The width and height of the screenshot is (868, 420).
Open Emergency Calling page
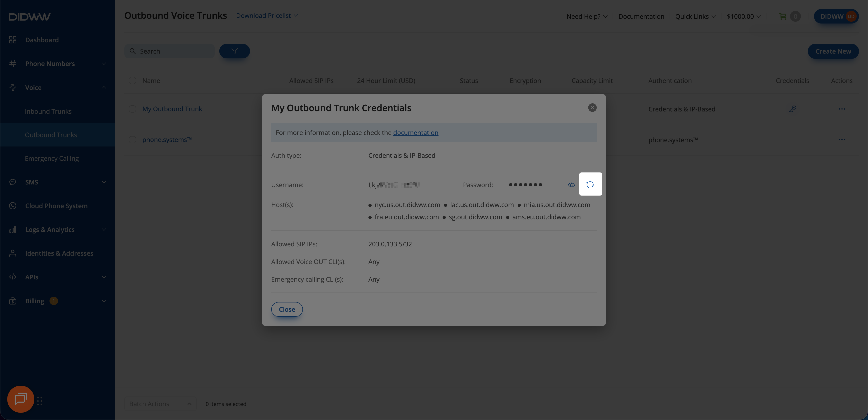(x=52, y=158)
